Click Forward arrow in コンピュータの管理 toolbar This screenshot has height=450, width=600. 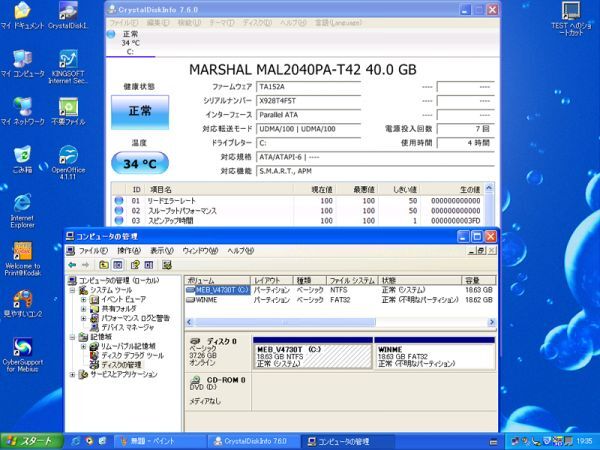(x=86, y=265)
